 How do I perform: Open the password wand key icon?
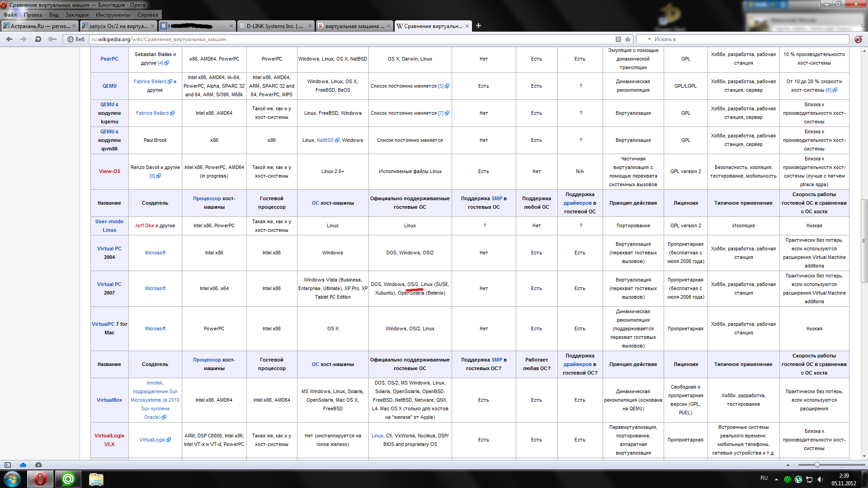52,39
